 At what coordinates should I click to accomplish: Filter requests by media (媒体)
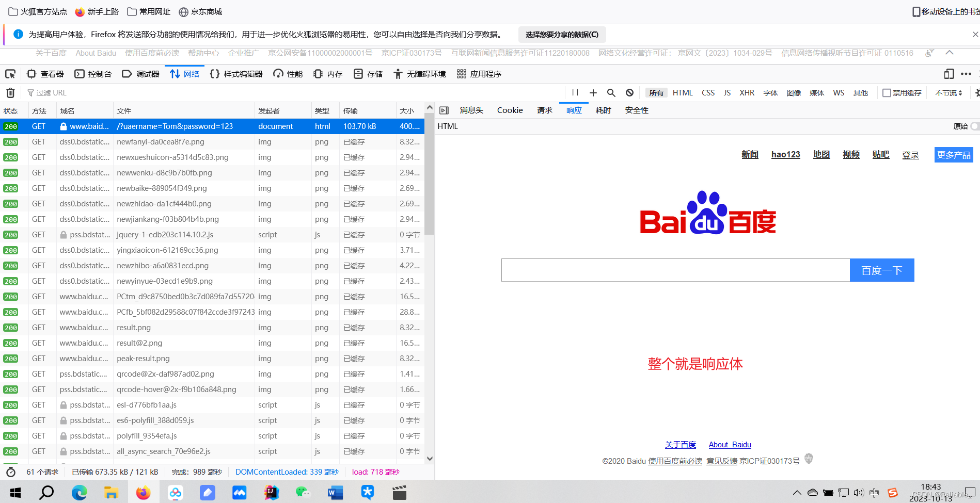pyautogui.click(x=817, y=93)
